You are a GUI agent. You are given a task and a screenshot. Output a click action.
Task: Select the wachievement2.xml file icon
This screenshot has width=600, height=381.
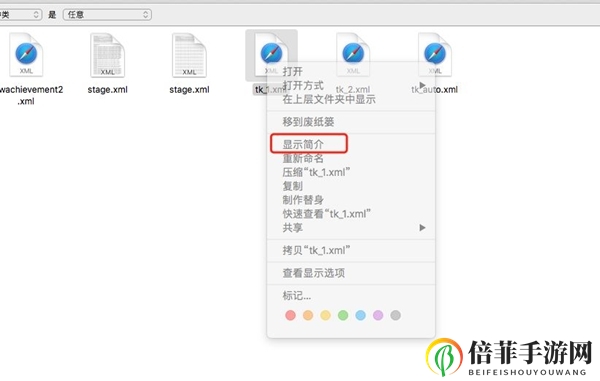pyautogui.click(x=26, y=55)
